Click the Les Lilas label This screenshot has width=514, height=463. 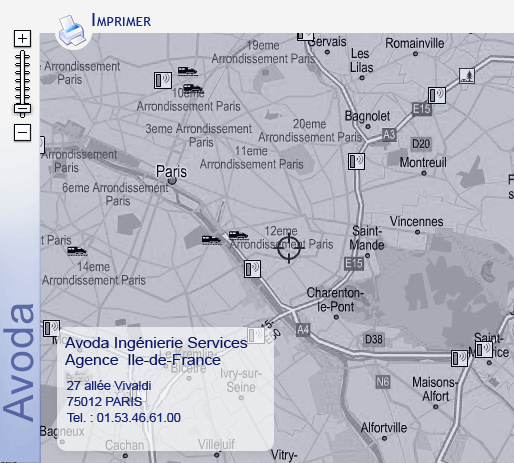[361, 61]
